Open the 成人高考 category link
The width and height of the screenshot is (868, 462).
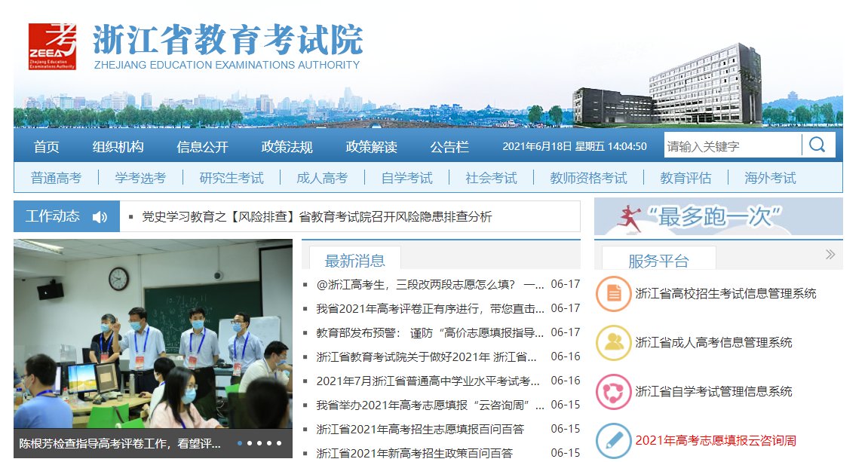(x=322, y=178)
